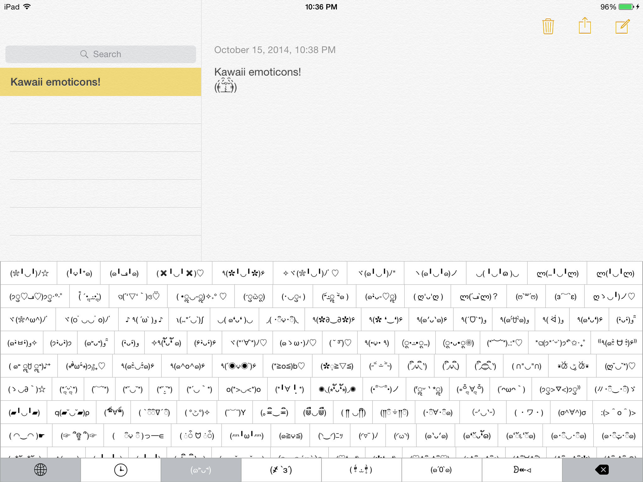
Task: Delete the note with trash icon
Action: (x=548, y=26)
